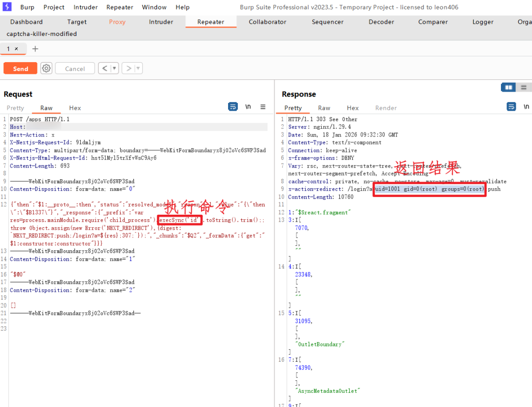The image size is (532, 407).
Task: Toggle non-printable characters in Request editor
Action: click(248, 106)
